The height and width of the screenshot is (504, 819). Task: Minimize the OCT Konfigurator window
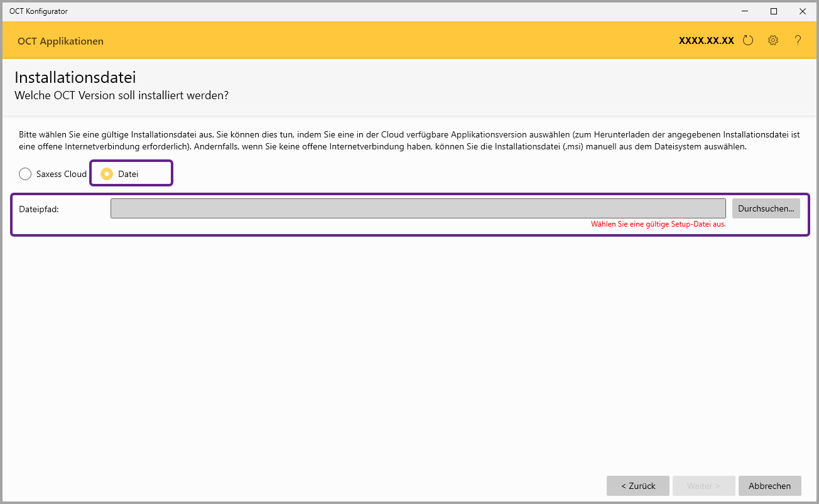(745, 11)
